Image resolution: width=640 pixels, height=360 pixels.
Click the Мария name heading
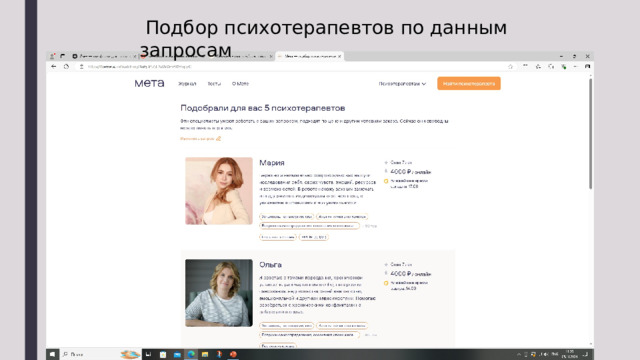point(272,162)
